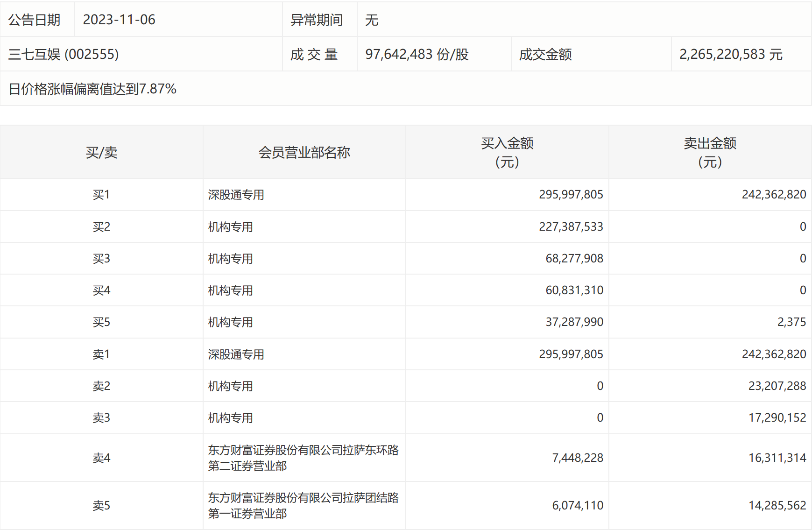Image resolution: width=812 pixels, height=530 pixels.
Task: Click the sell amount 23,207,288
Action: pyautogui.click(x=777, y=386)
